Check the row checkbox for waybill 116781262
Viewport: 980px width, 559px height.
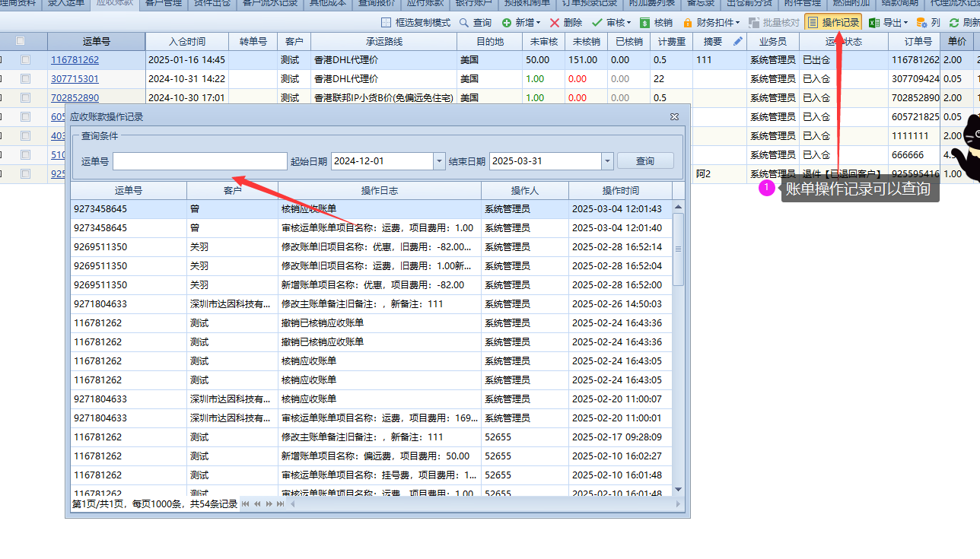pyautogui.click(x=26, y=60)
